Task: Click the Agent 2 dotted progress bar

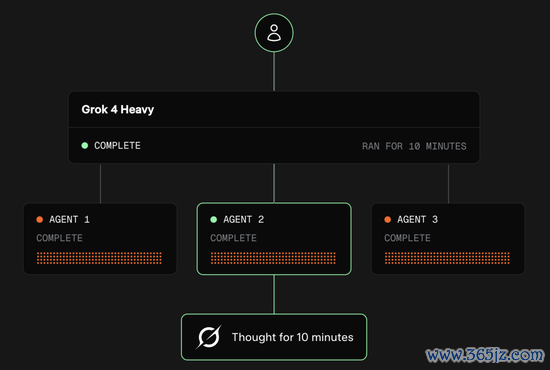Action: pyautogui.click(x=273, y=258)
